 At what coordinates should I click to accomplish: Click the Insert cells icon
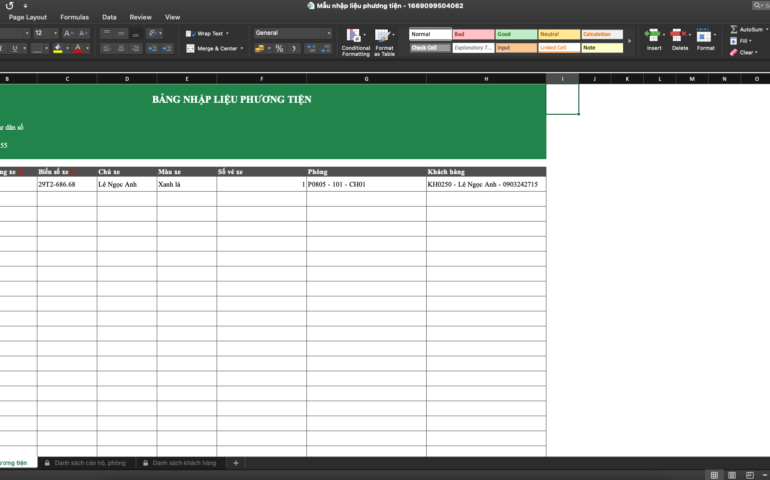(654, 36)
